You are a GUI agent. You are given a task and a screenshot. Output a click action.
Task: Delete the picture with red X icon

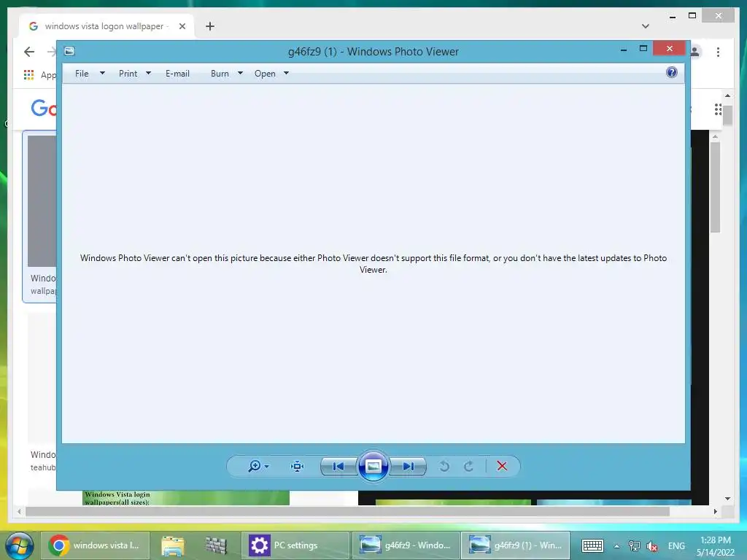click(502, 466)
